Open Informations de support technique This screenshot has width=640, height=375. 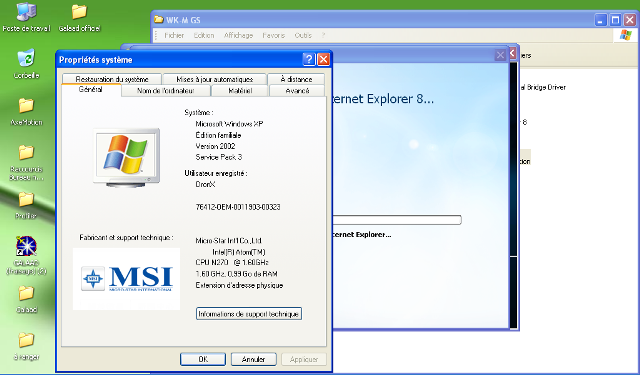pyautogui.click(x=249, y=314)
